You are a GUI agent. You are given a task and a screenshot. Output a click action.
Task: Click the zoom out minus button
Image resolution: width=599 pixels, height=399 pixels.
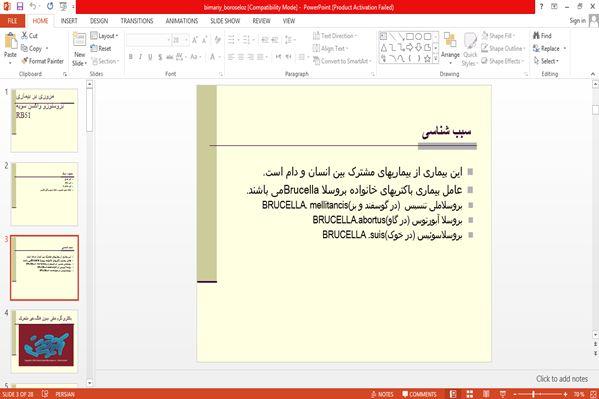coord(515,394)
